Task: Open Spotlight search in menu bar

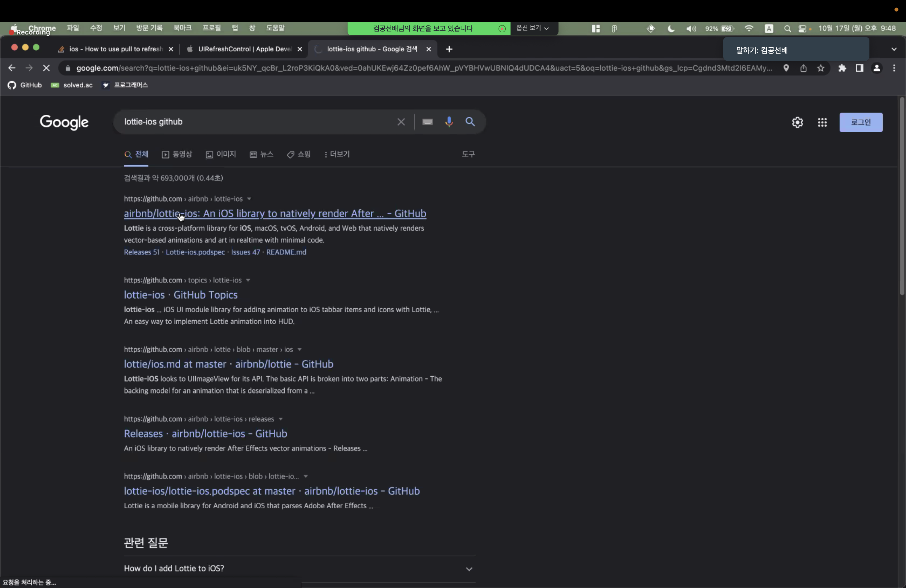Action: tap(787, 28)
